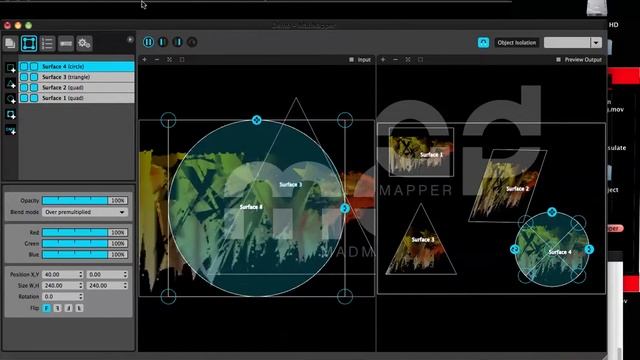
Task: Zoom in the Preview Output view with plus icon
Action: click(383, 60)
